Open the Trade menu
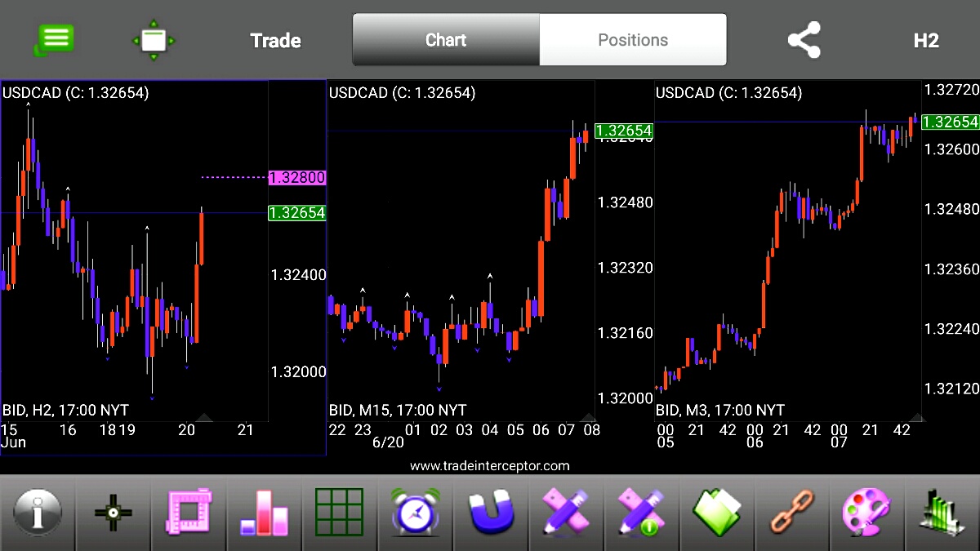The image size is (980, 551). [x=275, y=40]
